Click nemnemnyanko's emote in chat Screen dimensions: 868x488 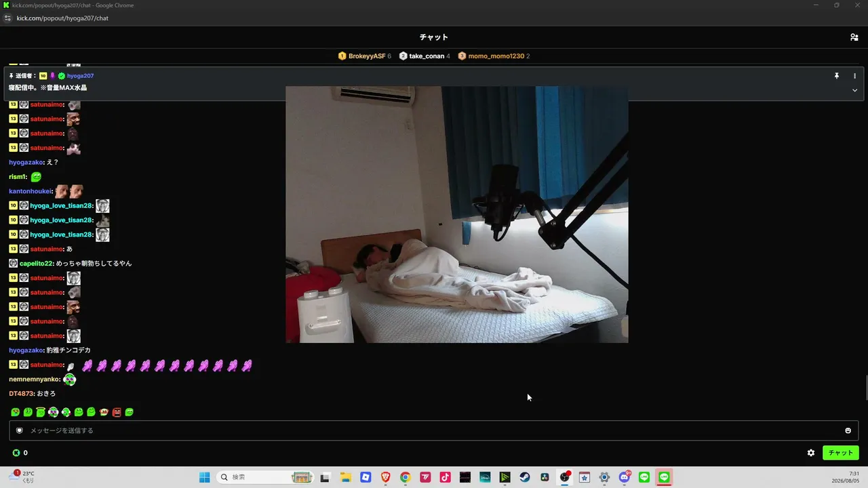click(69, 380)
